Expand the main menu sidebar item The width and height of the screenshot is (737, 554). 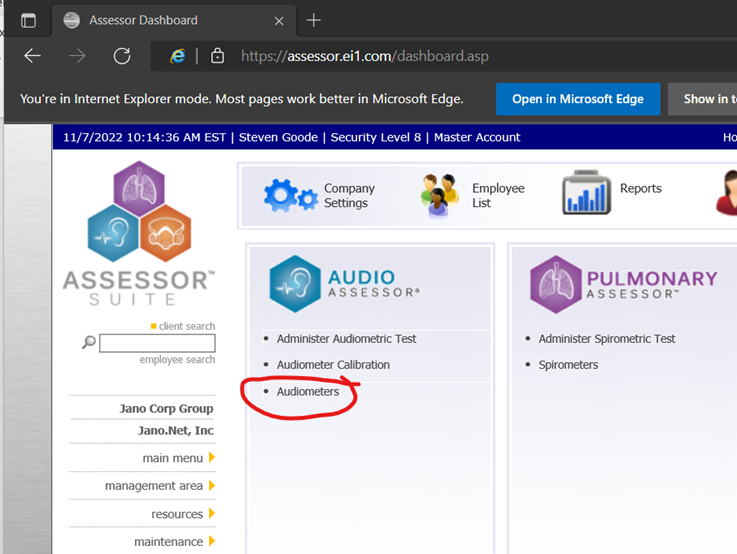coord(172,458)
